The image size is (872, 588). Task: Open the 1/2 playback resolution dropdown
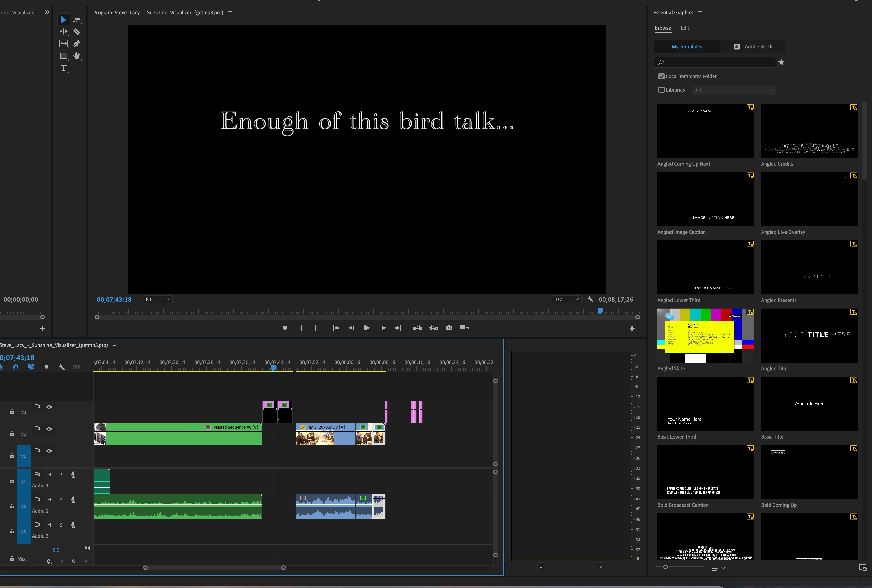566,299
